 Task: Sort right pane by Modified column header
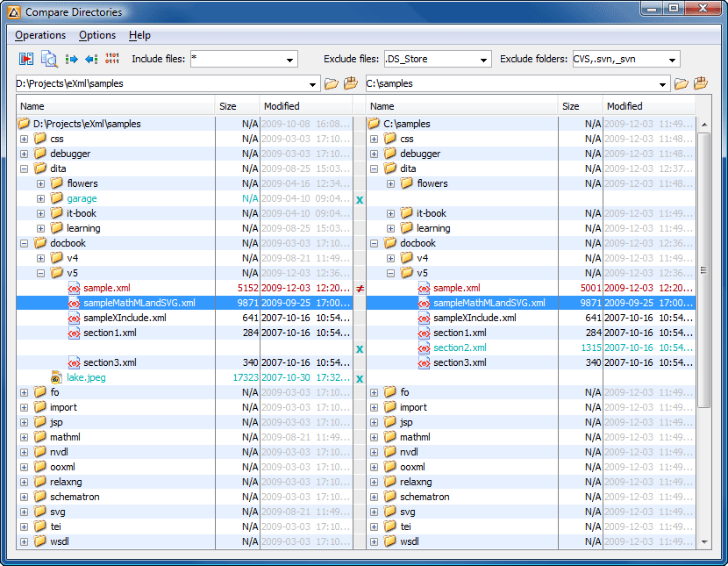tap(649, 106)
